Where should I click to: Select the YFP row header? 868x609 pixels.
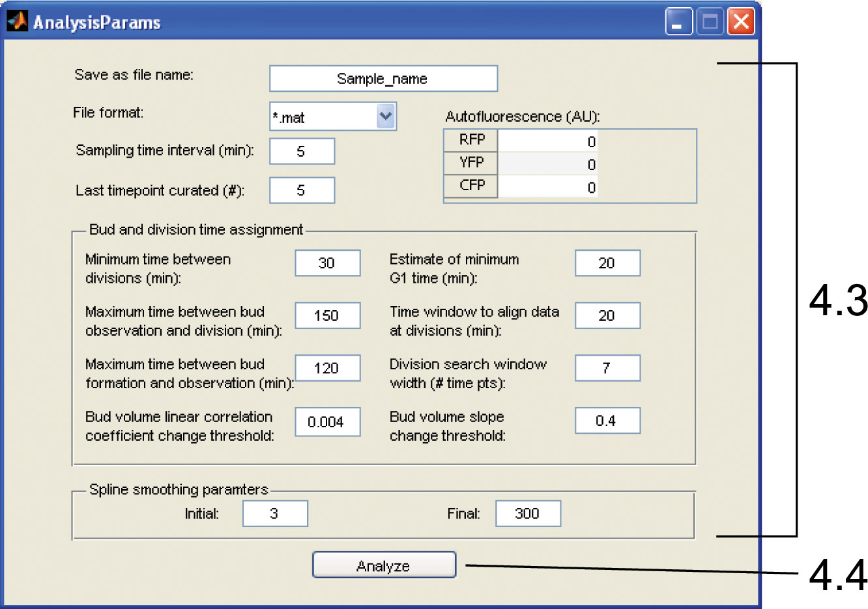click(470, 163)
